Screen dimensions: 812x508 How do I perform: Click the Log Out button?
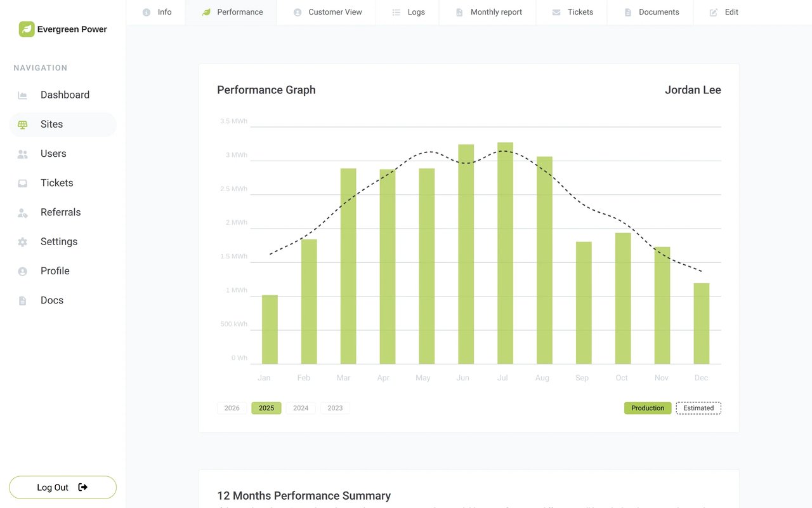[63, 487]
